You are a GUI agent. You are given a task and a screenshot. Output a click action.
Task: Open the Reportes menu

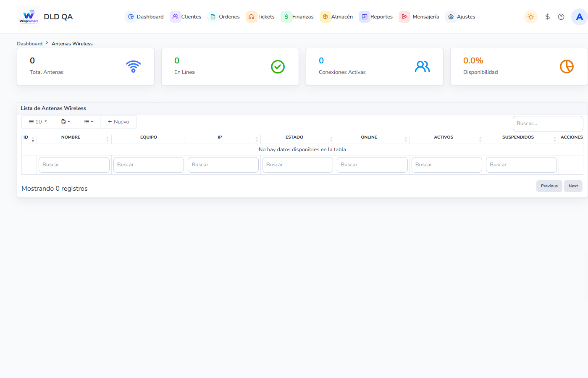coord(376,17)
